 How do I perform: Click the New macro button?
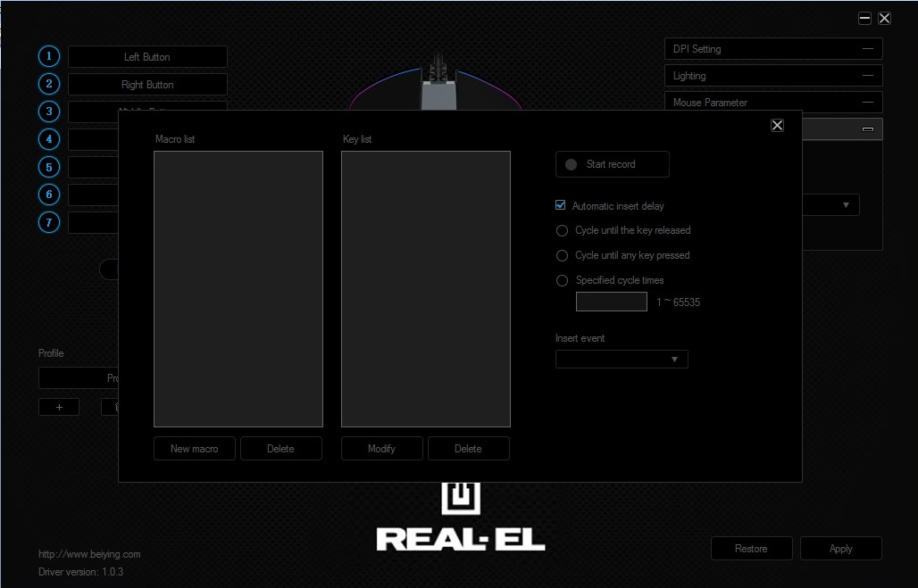coord(194,449)
